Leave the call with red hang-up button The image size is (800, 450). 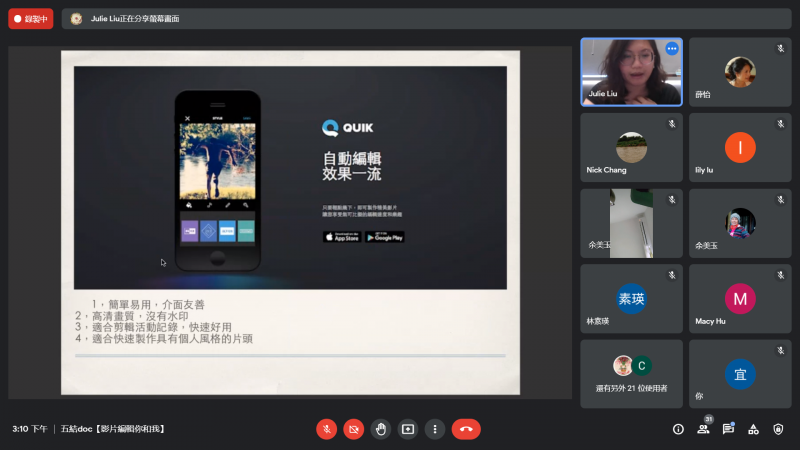click(x=466, y=429)
